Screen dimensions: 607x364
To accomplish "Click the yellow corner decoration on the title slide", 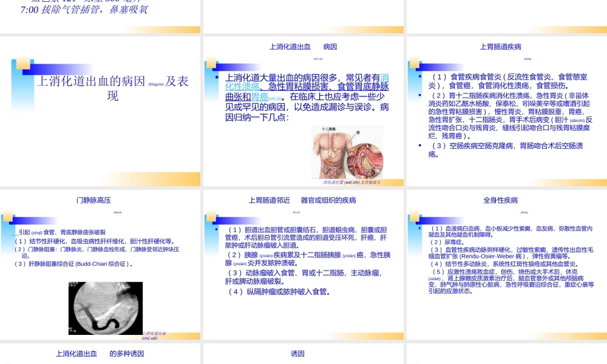I will click(x=22, y=63).
